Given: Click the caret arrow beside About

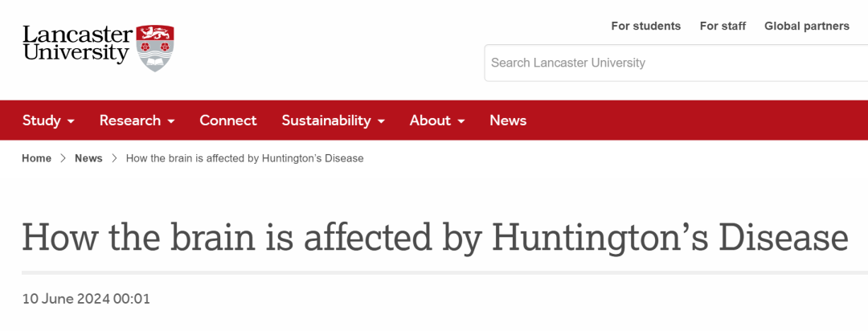Looking at the screenshot, I should pyautogui.click(x=461, y=121).
